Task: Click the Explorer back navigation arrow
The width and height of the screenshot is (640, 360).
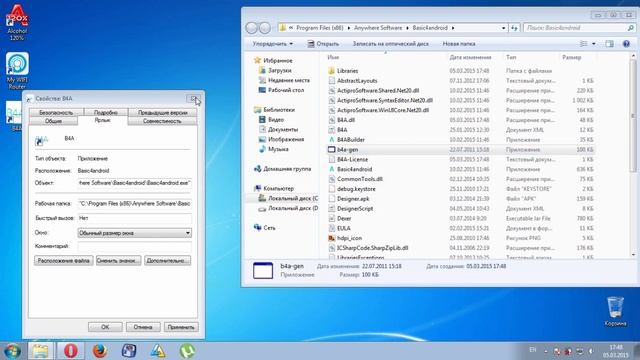Action: tap(251, 28)
